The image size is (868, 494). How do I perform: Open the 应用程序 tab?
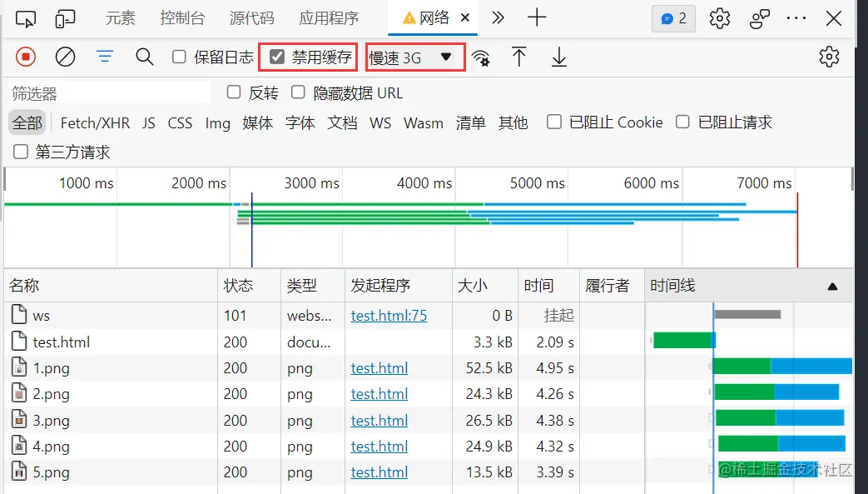click(329, 18)
